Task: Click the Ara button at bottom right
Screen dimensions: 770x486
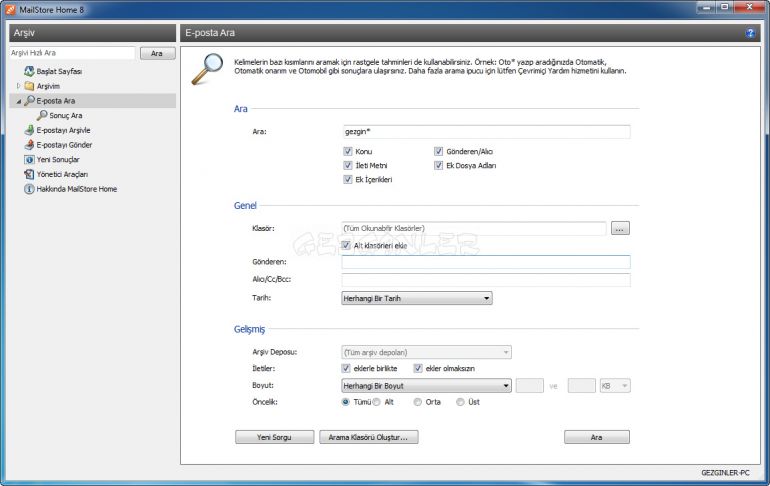Action: pyautogui.click(x=597, y=437)
